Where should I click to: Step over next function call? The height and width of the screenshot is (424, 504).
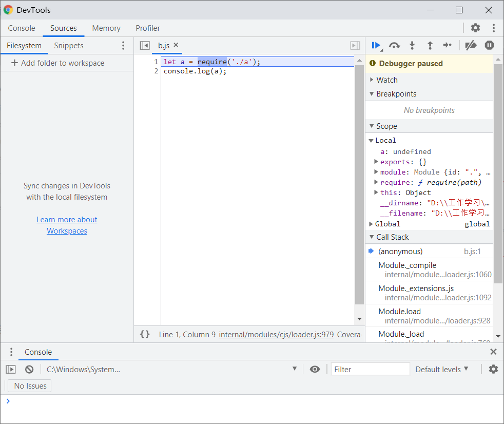(394, 46)
